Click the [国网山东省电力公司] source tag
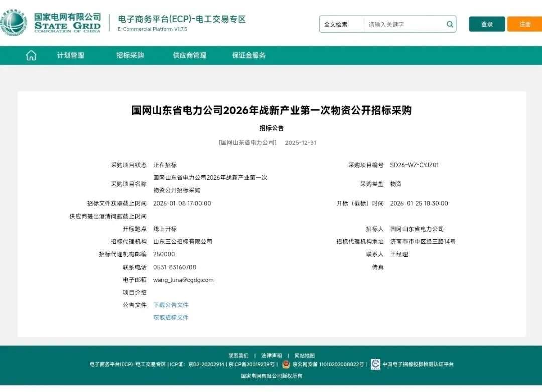542x392 pixels. (x=247, y=143)
